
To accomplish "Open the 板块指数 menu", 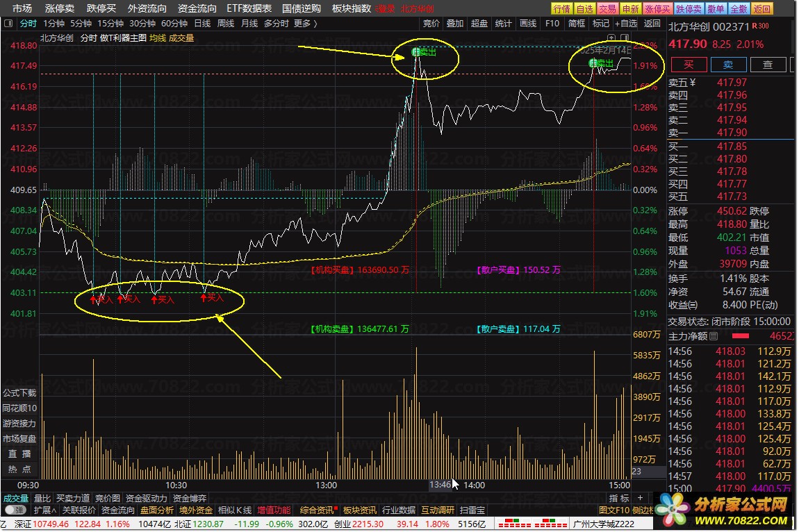I will [352, 8].
